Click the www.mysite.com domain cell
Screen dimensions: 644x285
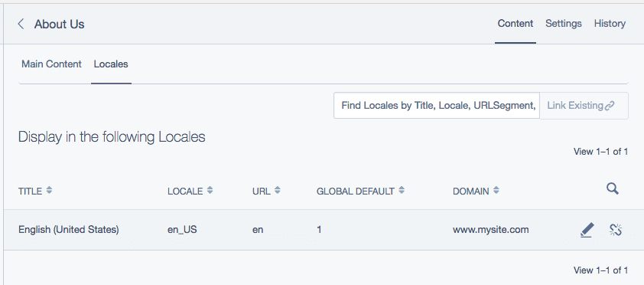[490, 230]
